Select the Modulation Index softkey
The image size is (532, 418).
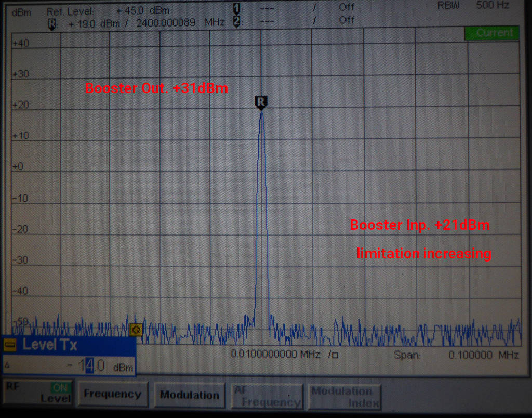[x=344, y=397]
